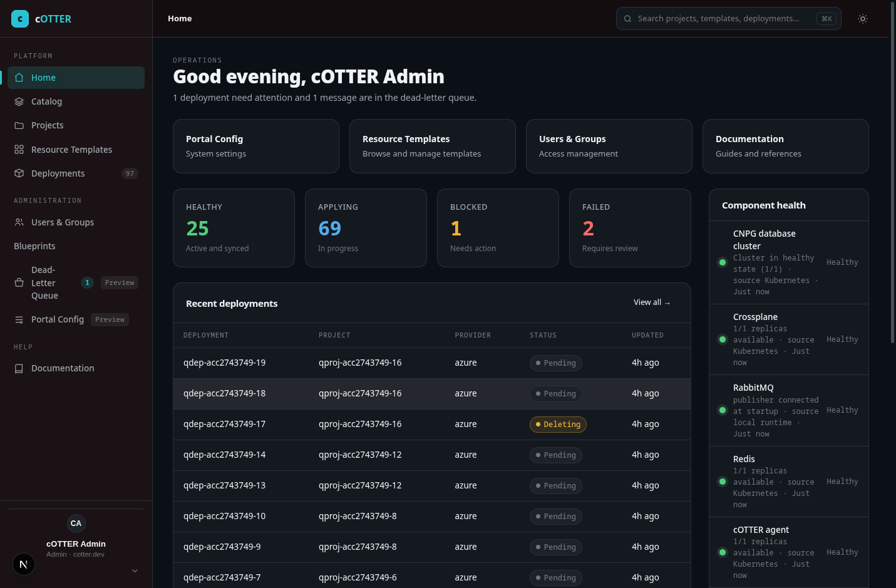Image resolution: width=896 pixels, height=588 pixels.
Task: Click project qproj-acc2743749-12 in qdep-acc2743749-13 row
Action: (x=360, y=485)
